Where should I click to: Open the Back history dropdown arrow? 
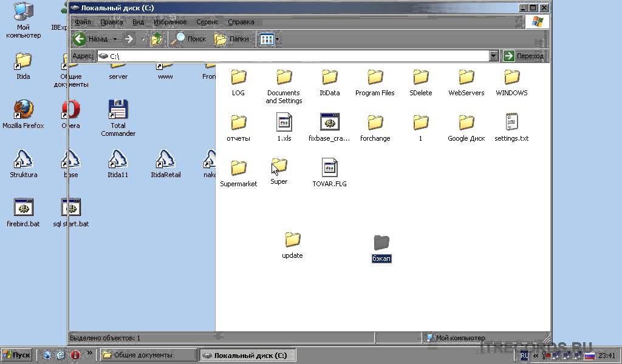[x=115, y=39]
